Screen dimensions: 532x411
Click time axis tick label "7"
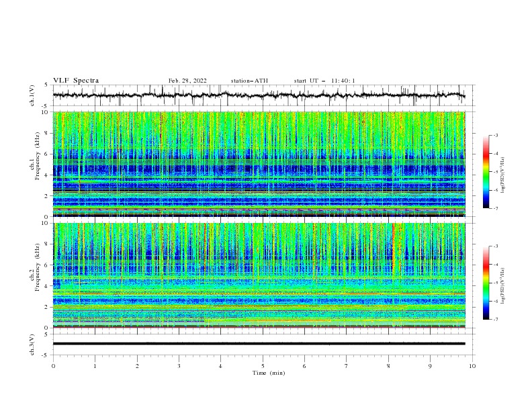click(x=347, y=366)
